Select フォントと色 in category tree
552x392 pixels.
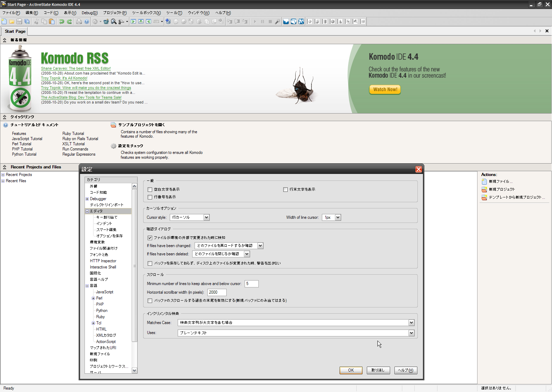(99, 255)
